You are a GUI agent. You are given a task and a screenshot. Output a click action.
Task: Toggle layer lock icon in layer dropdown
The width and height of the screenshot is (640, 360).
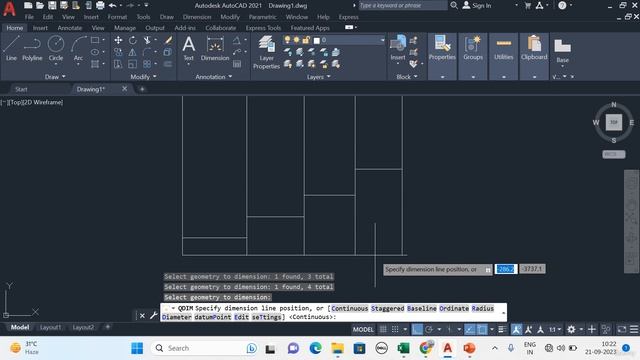[x=306, y=40]
